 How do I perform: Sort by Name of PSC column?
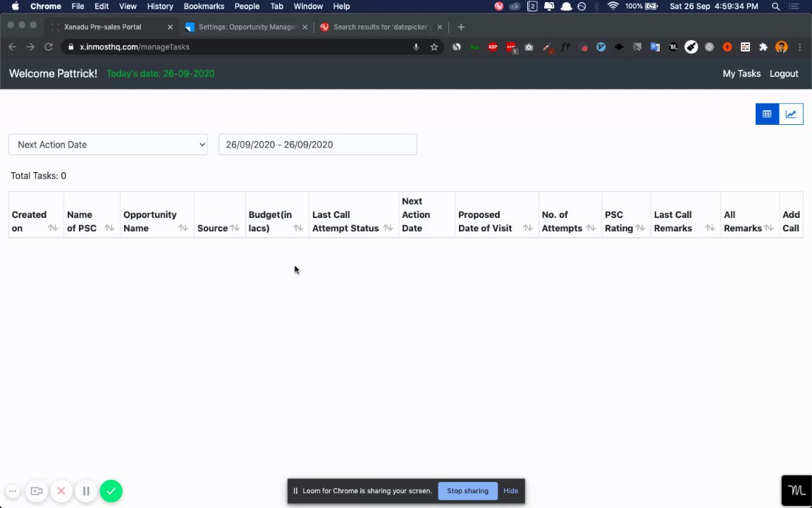point(109,228)
